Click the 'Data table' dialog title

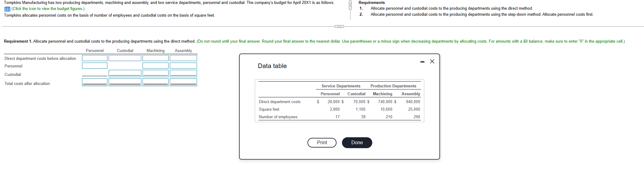(x=272, y=66)
